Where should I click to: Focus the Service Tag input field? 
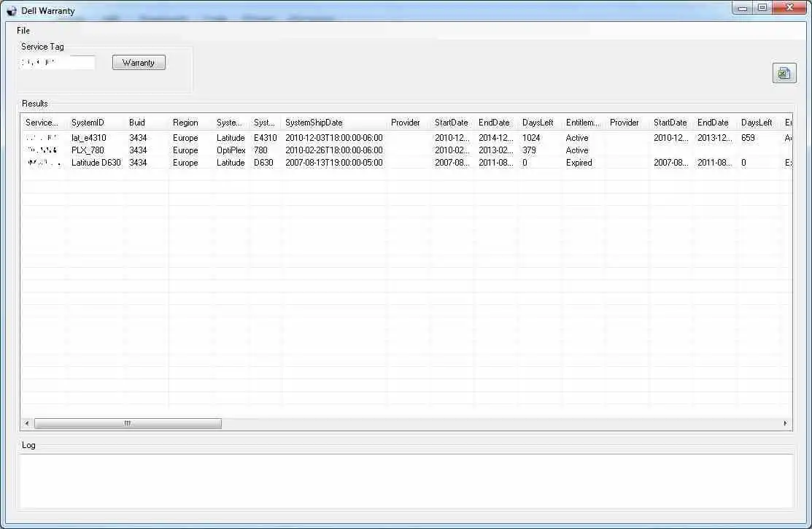pos(58,63)
